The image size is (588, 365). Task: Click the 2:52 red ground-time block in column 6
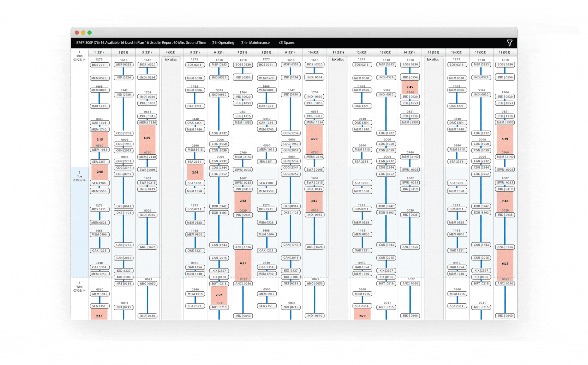pos(219,295)
